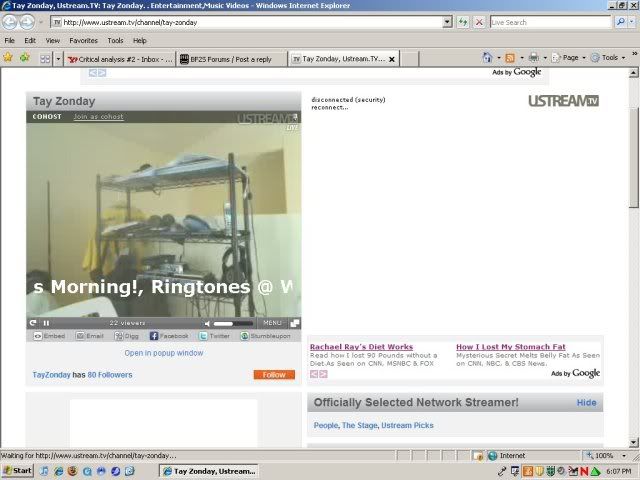Click Open in popup window link
640x480 pixels.
(164, 353)
